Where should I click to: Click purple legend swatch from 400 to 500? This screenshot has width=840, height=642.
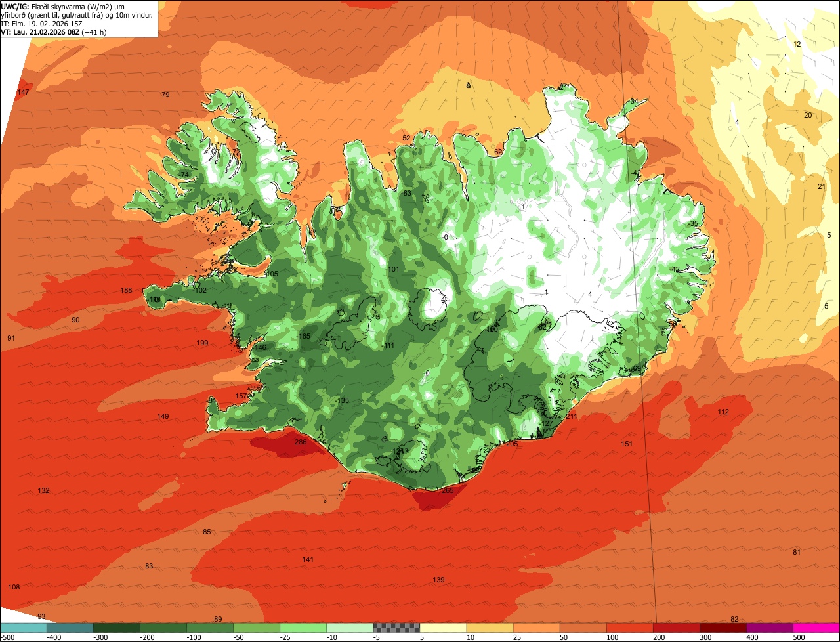pos(769,628)
